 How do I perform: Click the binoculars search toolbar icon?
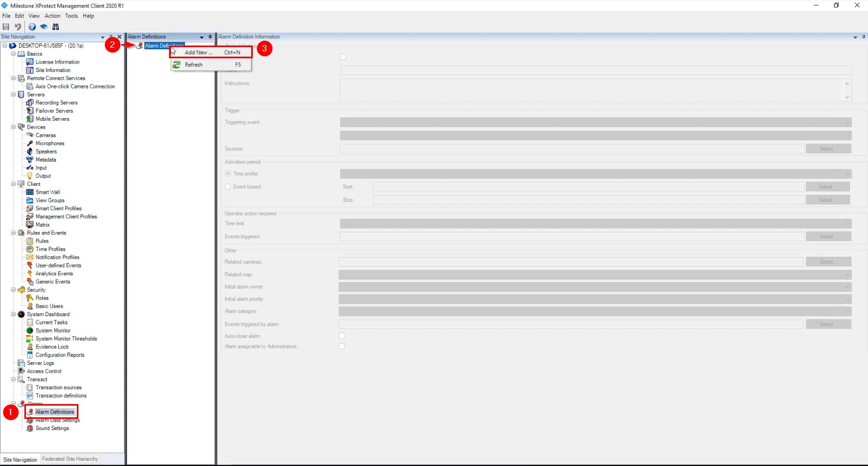coord(56,26)
